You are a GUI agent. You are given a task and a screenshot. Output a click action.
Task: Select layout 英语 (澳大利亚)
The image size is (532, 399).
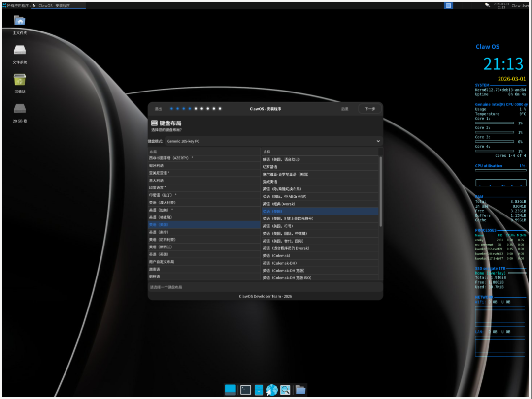tap(204, 203)
